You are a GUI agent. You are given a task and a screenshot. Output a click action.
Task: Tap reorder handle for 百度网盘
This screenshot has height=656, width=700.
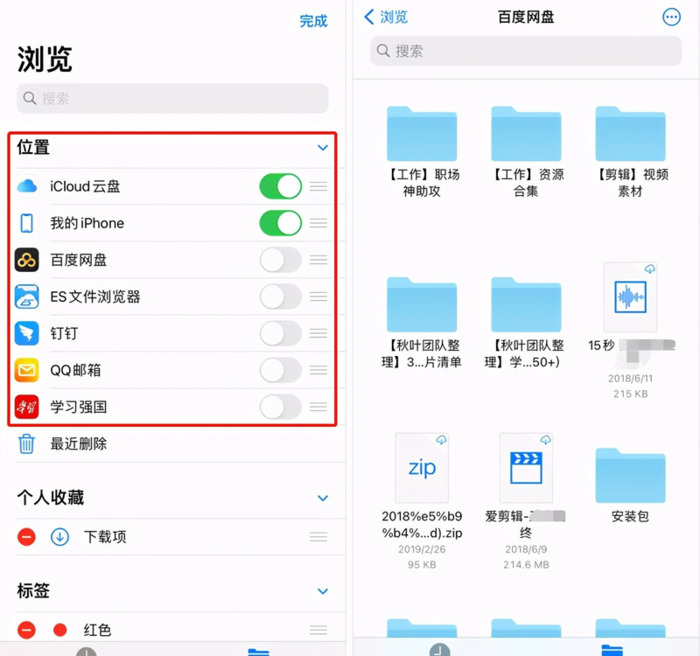coord(319,260)
